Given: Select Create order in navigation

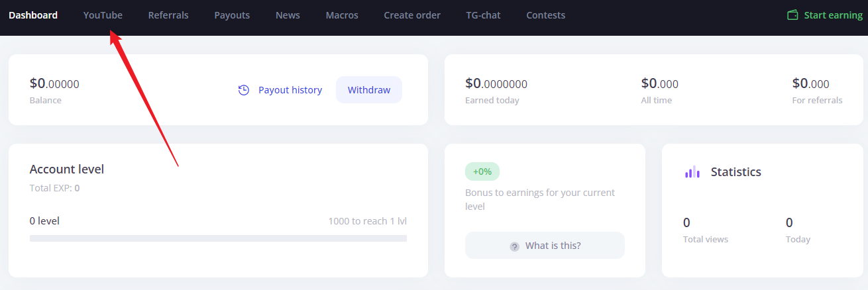Looking at the screenshot, I should pyautogui.click(x=412, y=15).
